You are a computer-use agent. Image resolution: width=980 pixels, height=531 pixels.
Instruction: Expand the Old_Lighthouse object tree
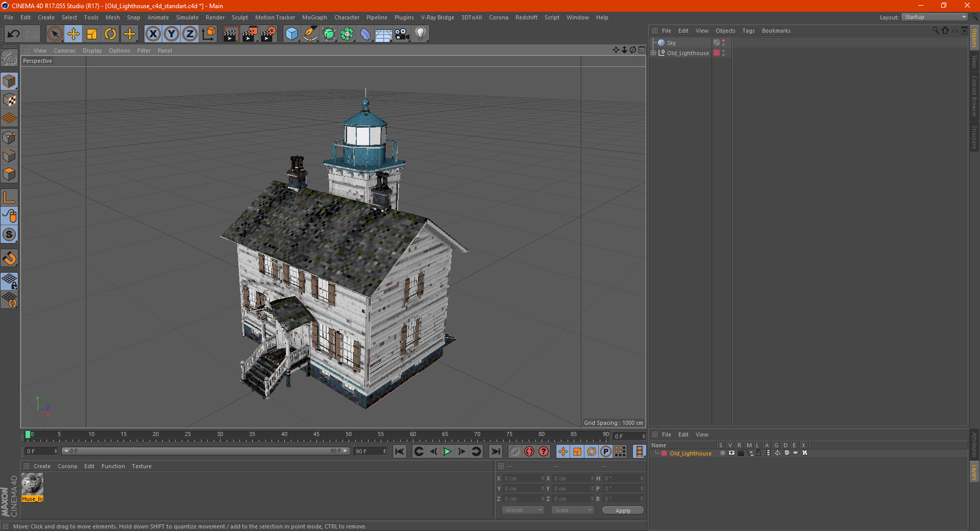(653, 53)
